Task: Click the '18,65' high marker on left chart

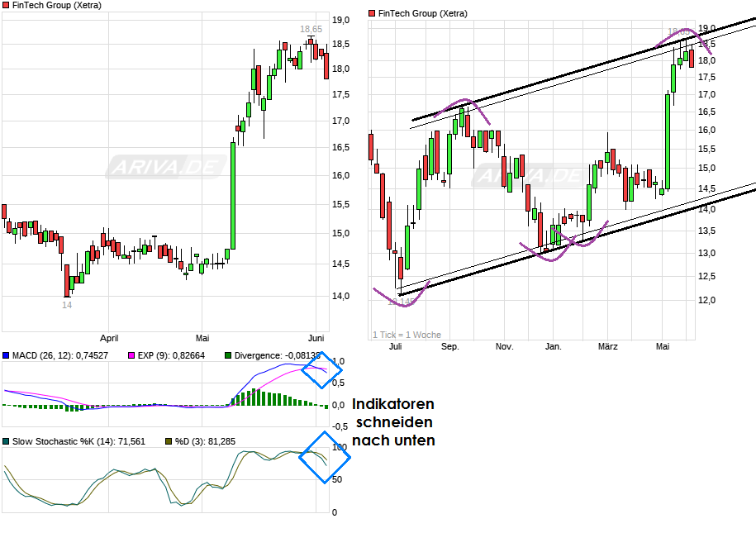Action: 311,30
